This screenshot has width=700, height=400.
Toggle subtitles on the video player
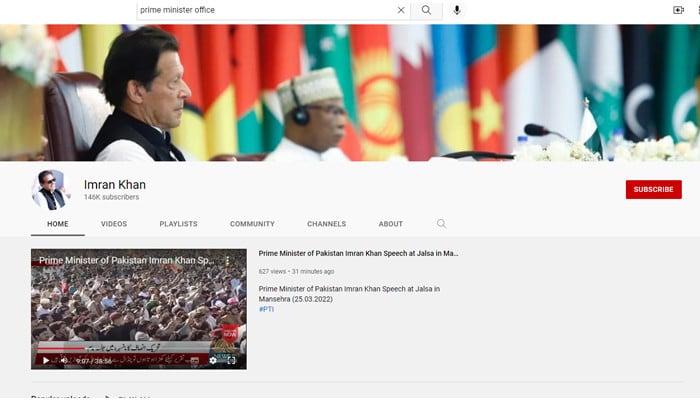click(195, 360)
